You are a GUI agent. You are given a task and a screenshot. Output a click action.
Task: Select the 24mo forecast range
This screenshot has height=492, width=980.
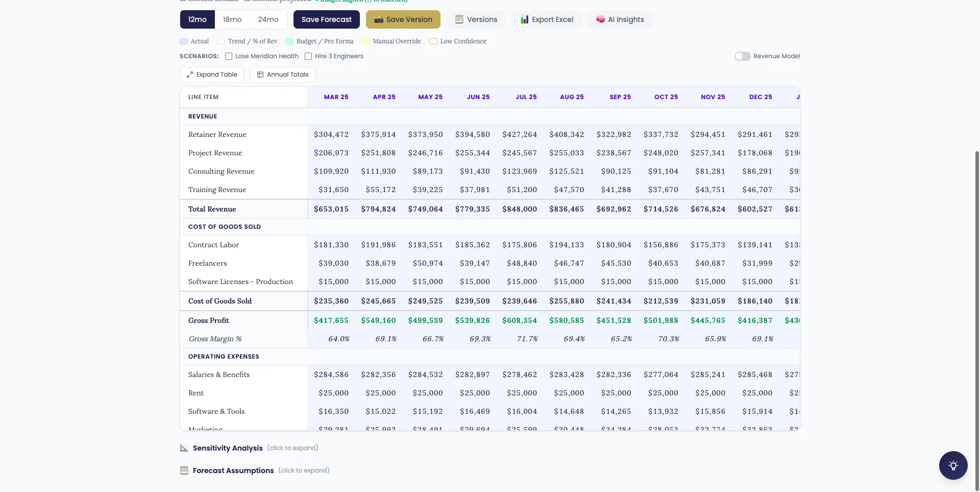(268, 19)
